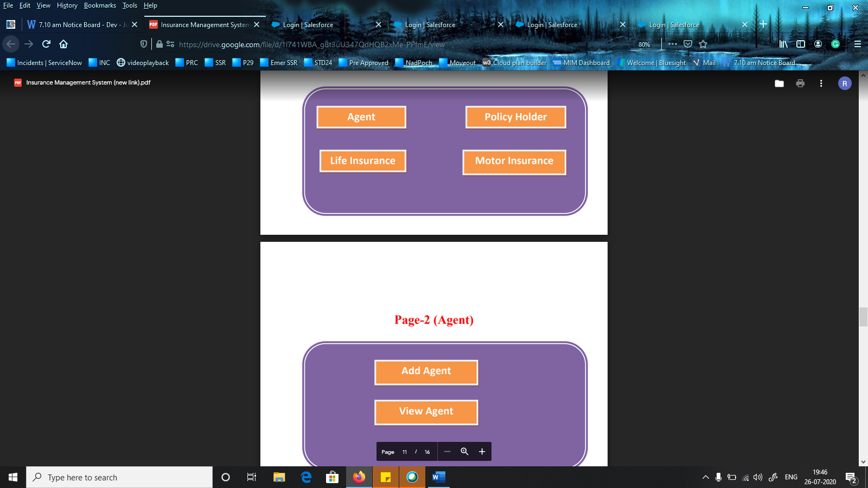
Task: Zoom out PDF with minus
Action: point(447,452)
